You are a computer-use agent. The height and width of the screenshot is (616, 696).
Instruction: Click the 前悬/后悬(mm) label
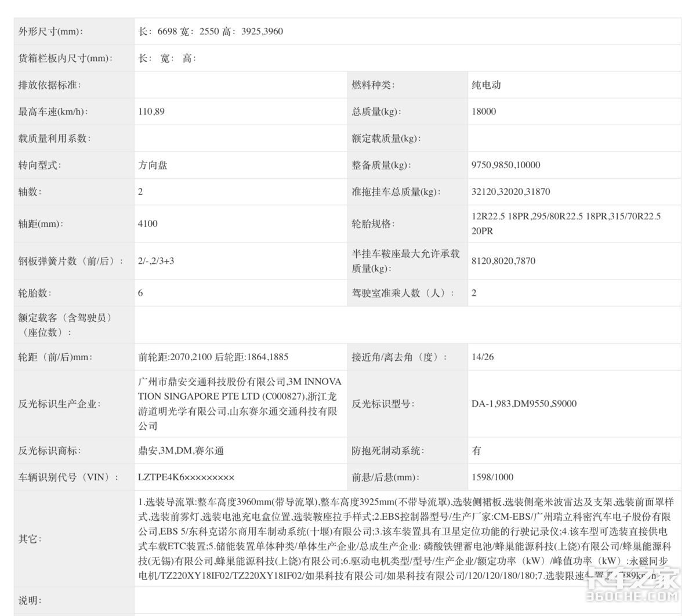(x=385, y=477)
